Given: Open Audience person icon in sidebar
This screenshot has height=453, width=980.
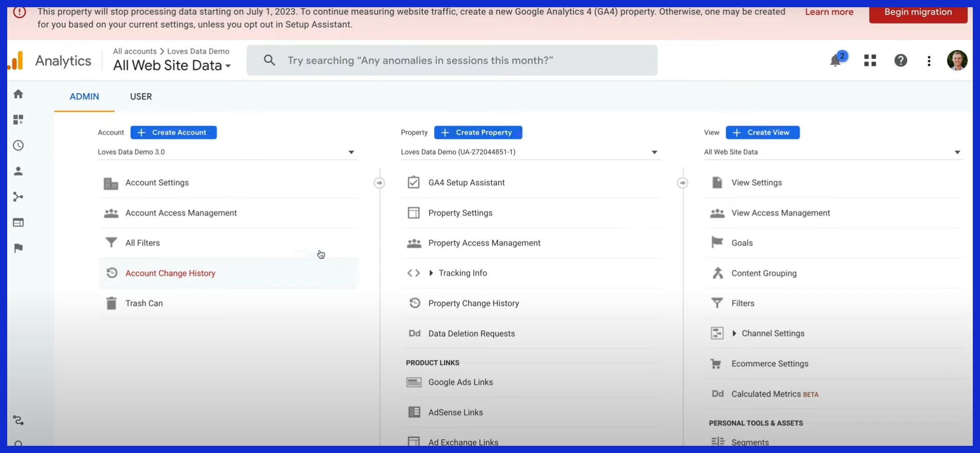Looking at the screenshot, I should pyautogui.click(x=19, y=171).
